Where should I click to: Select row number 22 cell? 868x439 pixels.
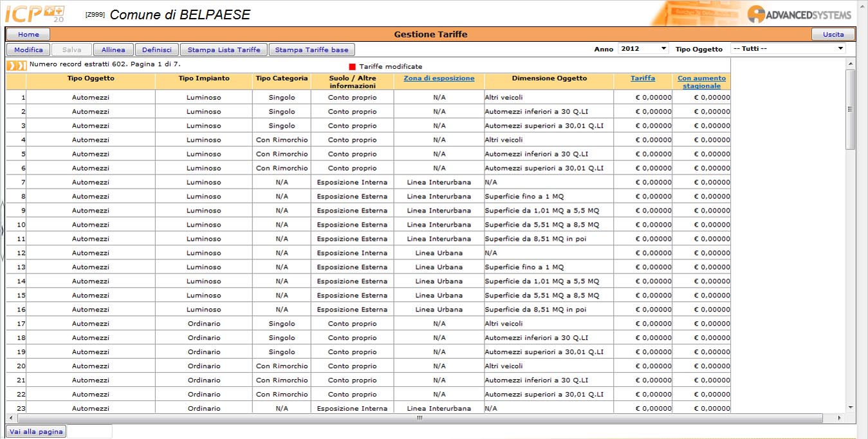pos(16,395)
